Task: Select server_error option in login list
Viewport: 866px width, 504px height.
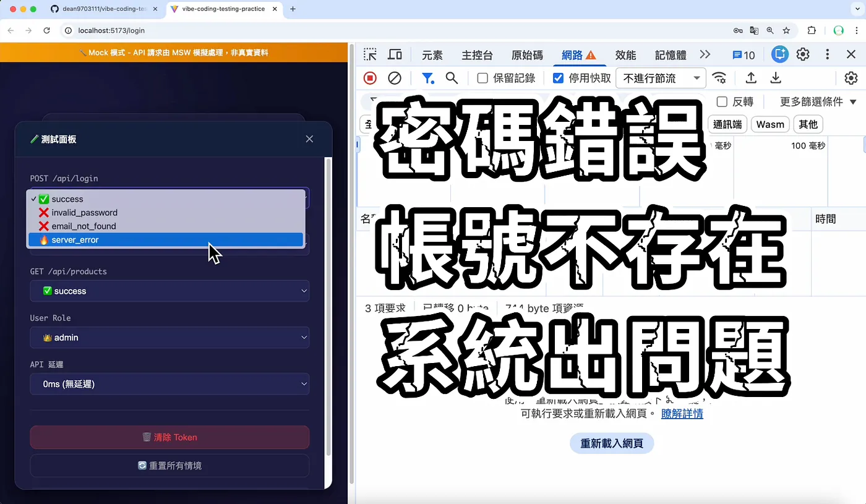Action: (x=166, y=240)
